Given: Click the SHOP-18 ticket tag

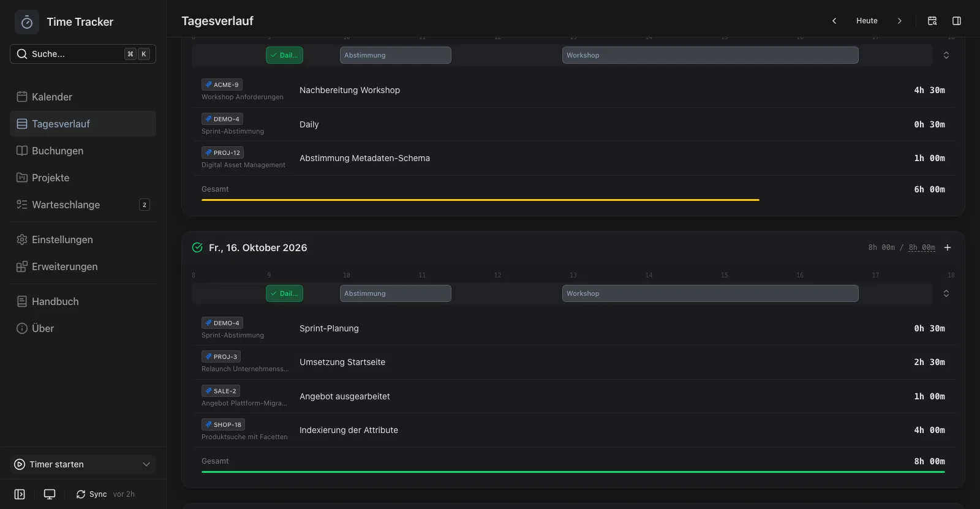Looking at the screenshot, I should tap(223, 424).
